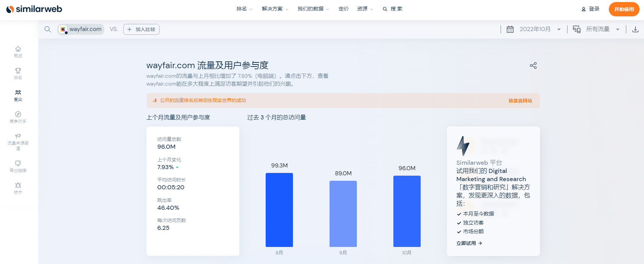
Task: Click the wayfair.com 流量及用户参与度 heading
Action: pos(207,65)
